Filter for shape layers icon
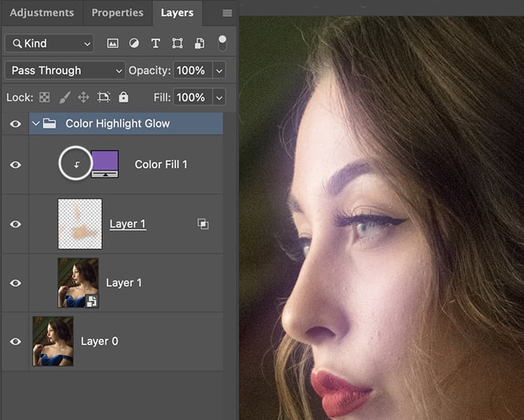Screen dimensions: 524x420 pyautogui.click(x=177, y=43)
